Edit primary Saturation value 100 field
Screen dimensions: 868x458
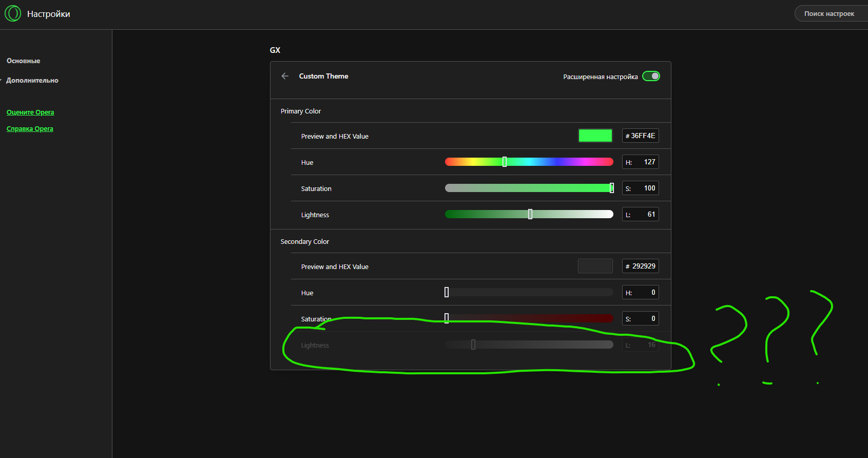click(641, 188)
